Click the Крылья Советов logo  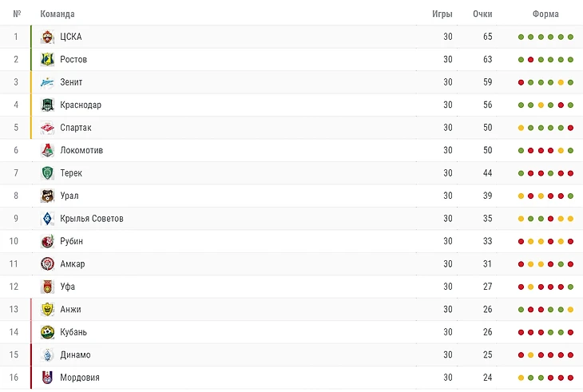pos(47,219)
